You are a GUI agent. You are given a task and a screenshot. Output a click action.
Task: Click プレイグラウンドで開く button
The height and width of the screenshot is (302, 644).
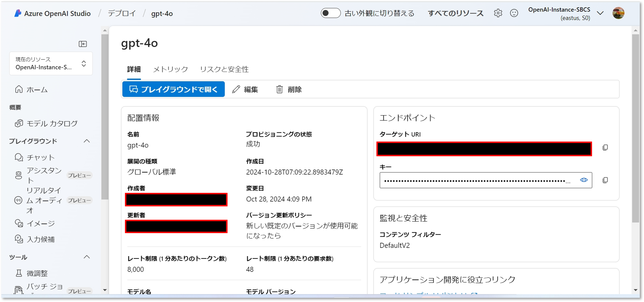[x=173, y=89]
